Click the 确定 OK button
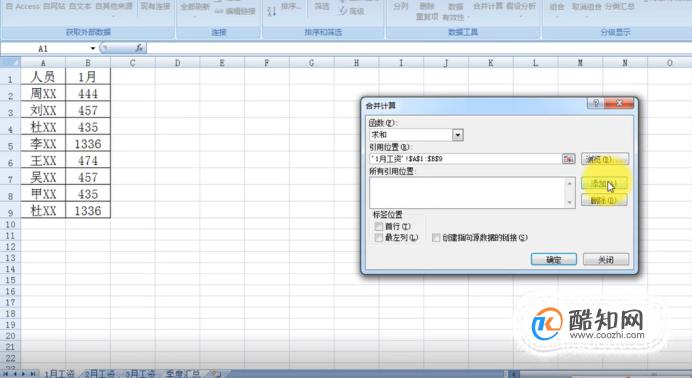Screen dimensions: 692x378 click(x=553, y=260)
